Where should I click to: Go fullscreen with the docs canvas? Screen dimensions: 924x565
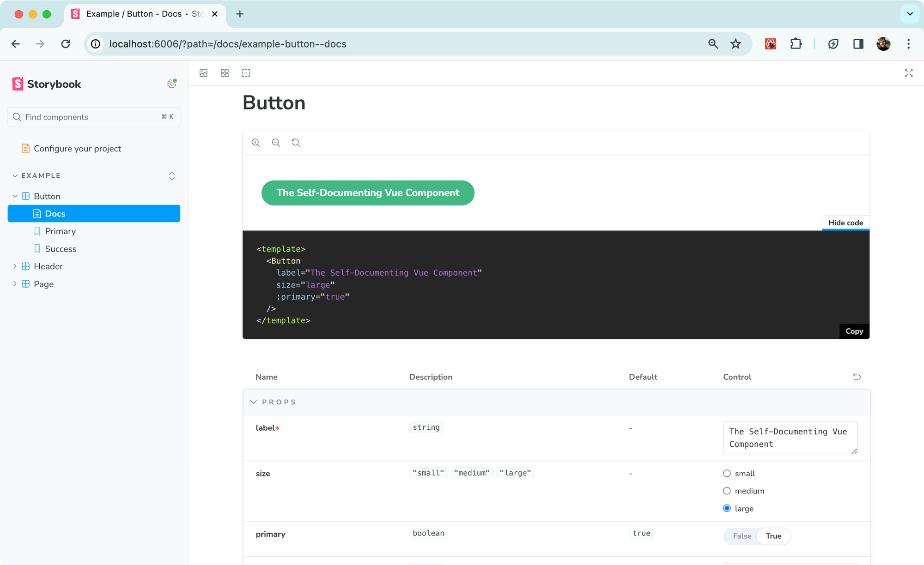coord(908,73)
